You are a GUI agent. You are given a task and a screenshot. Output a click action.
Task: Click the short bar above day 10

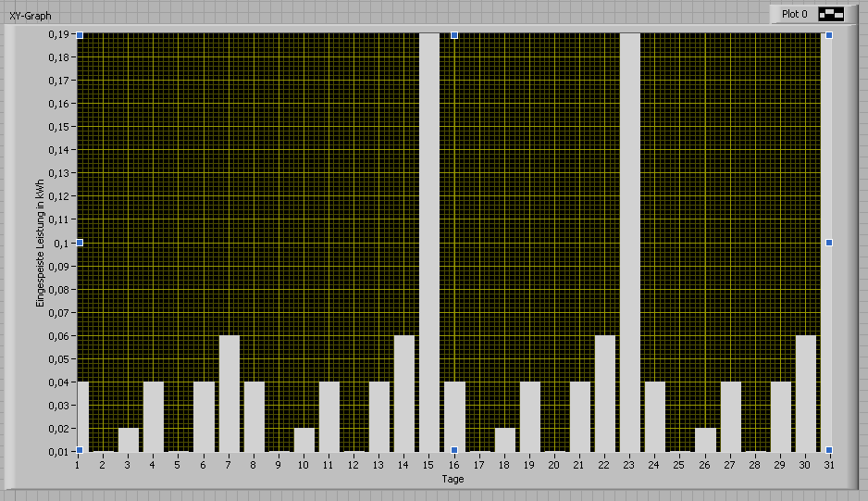tap(304, 440)
